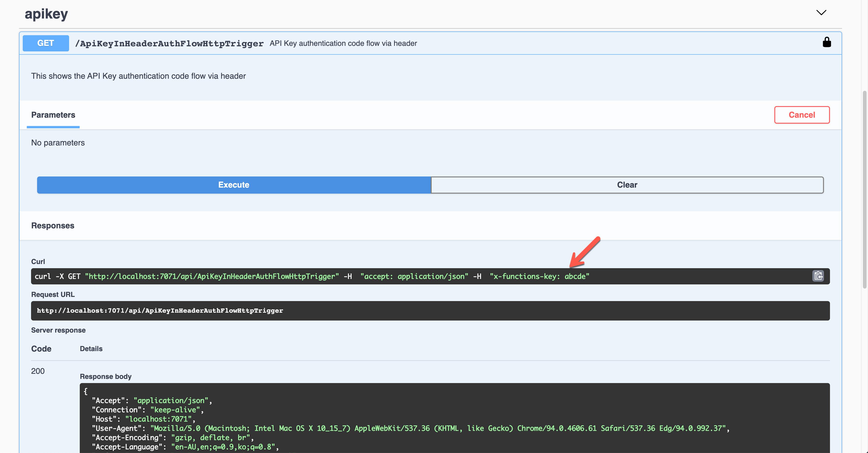Screen dimensions: 868x453
Task: Click the Server response label
Action: tap(58, 330)
